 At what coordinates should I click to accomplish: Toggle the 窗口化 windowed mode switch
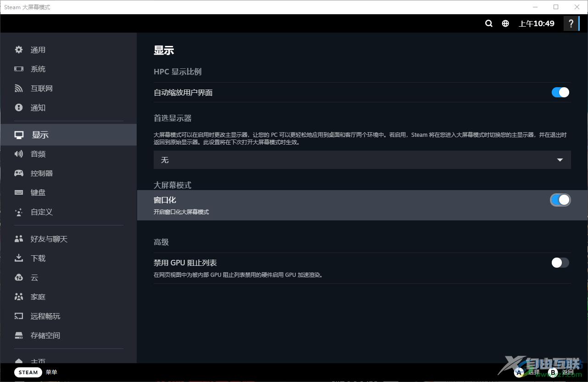point(560,200)
